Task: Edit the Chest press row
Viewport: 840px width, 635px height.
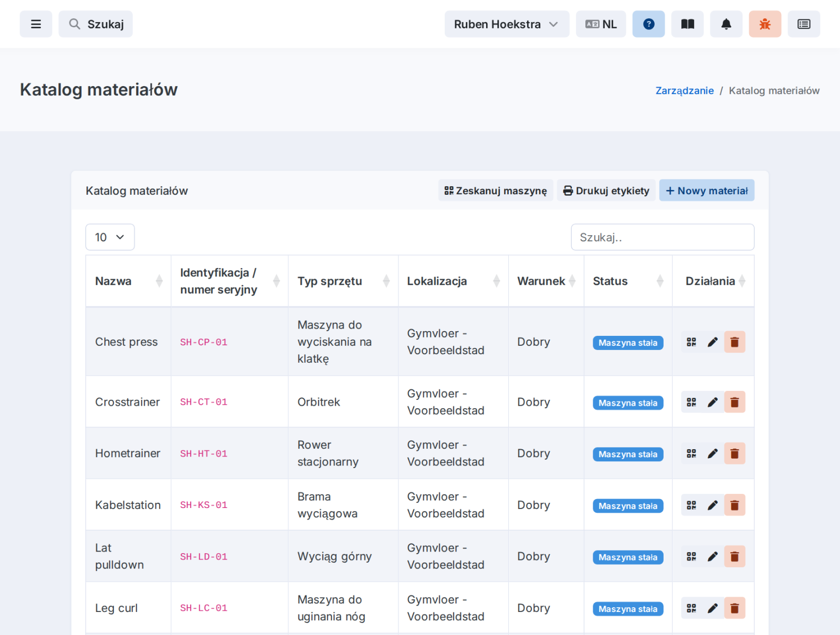Action: (712, 342)
